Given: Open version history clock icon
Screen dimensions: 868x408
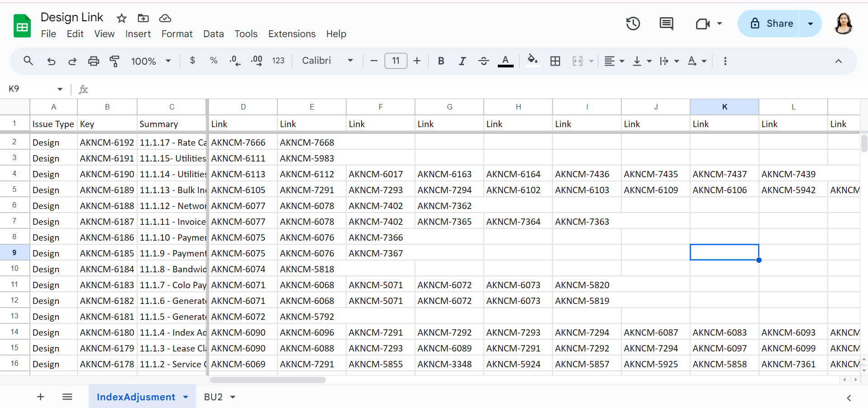Looking at the screenshot, I should 633,24.
